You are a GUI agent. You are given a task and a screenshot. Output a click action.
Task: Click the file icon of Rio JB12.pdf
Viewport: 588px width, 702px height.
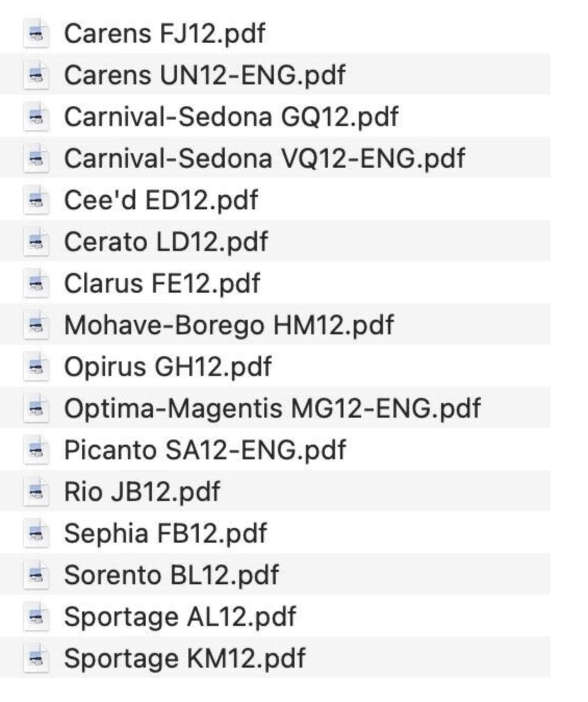(x=36, y=491)
